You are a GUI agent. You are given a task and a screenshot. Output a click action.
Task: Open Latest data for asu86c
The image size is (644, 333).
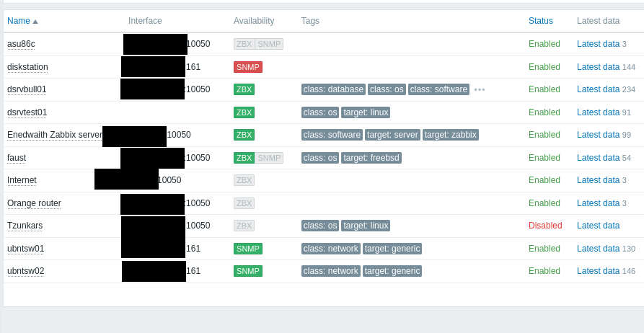point(598,44)
